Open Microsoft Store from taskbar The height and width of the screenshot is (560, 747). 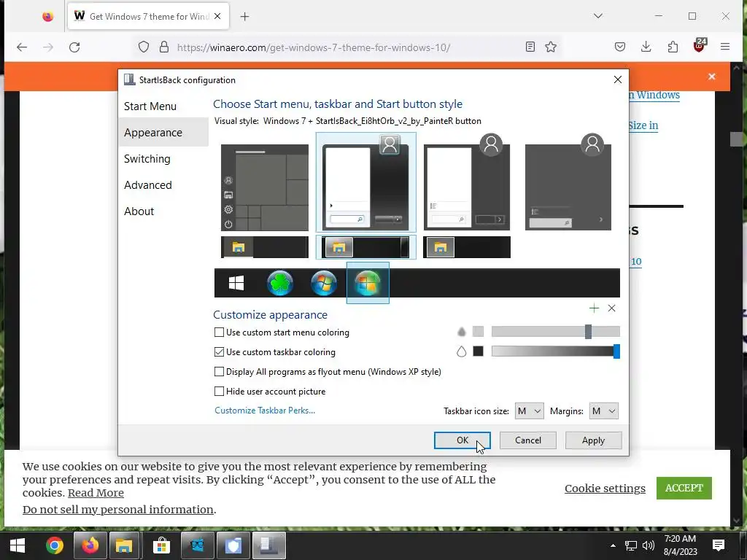161,545
